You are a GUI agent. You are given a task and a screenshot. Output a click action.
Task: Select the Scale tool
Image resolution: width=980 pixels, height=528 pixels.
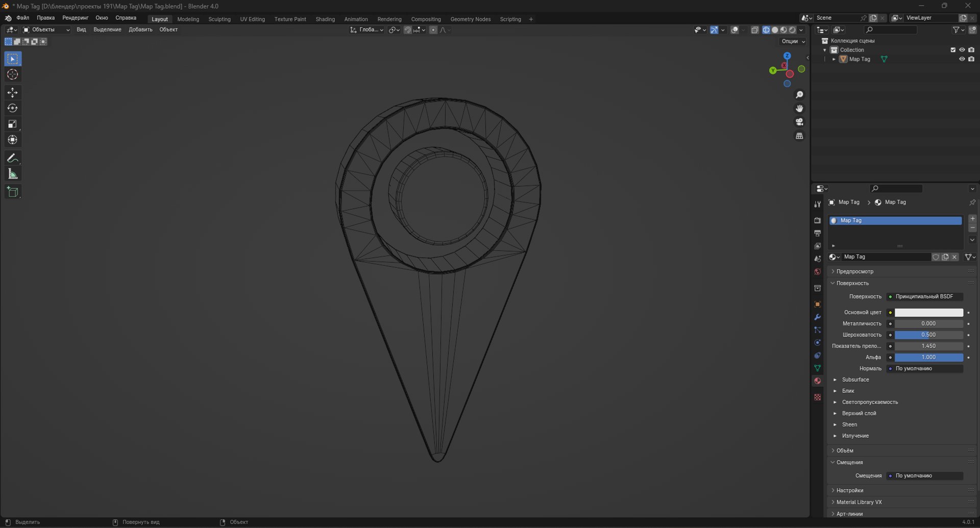pyautogui.click(x=13, y=124)
